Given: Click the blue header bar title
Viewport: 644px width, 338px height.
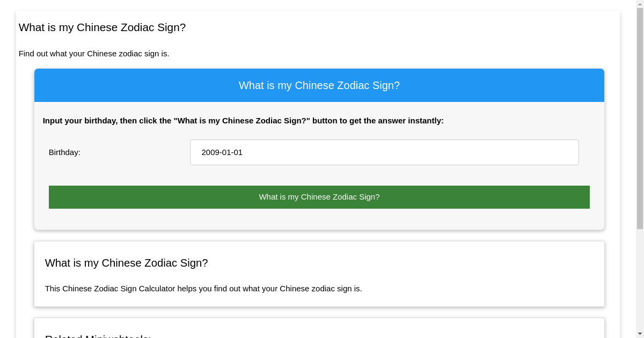Looking at the screenshot, I should coord(319,85).
